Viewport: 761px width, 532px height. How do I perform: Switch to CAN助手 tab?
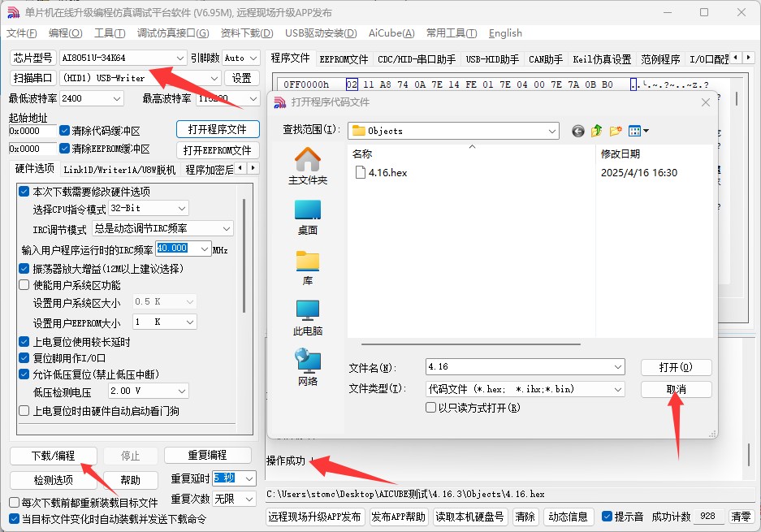click(546, 59)
